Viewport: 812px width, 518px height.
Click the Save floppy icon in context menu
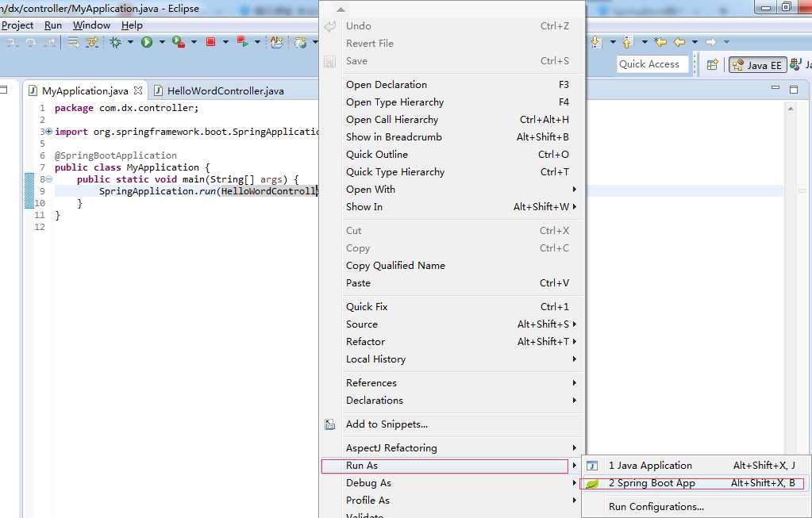330,62
